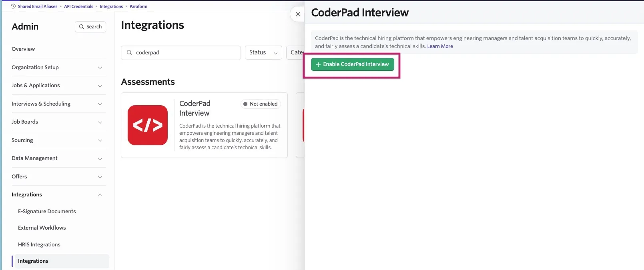The height and width of the screenshot is (270, 644).
Task: Click the CoderPad code bracket logo icon
Action: 148,125
